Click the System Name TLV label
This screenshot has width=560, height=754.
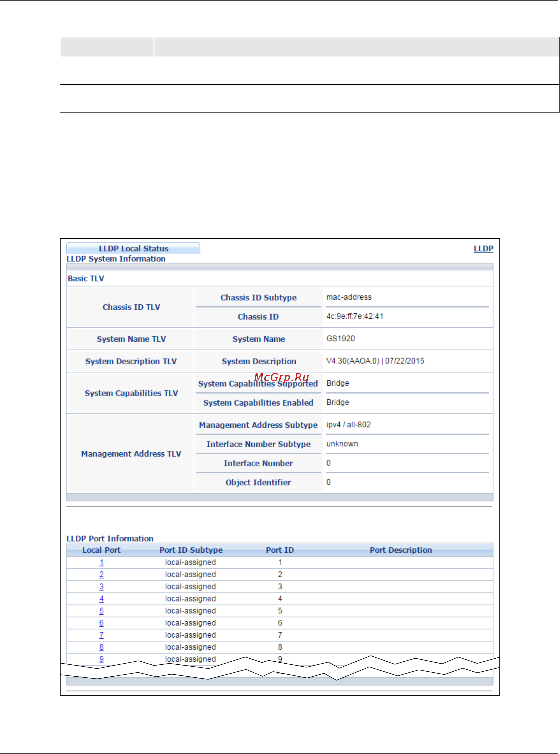click(131, 339)
